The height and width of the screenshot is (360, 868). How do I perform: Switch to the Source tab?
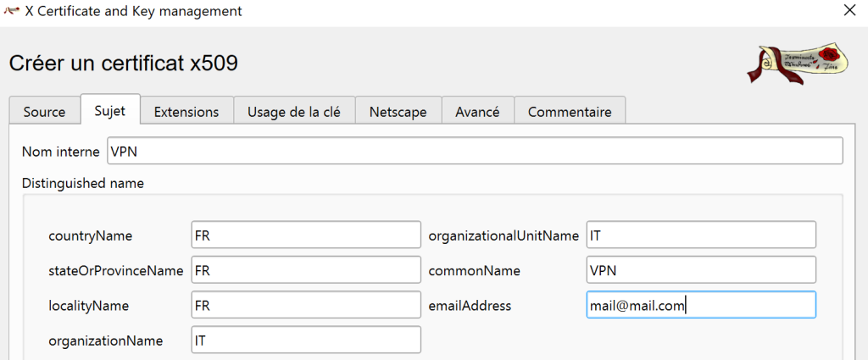[x=44, y=112]
